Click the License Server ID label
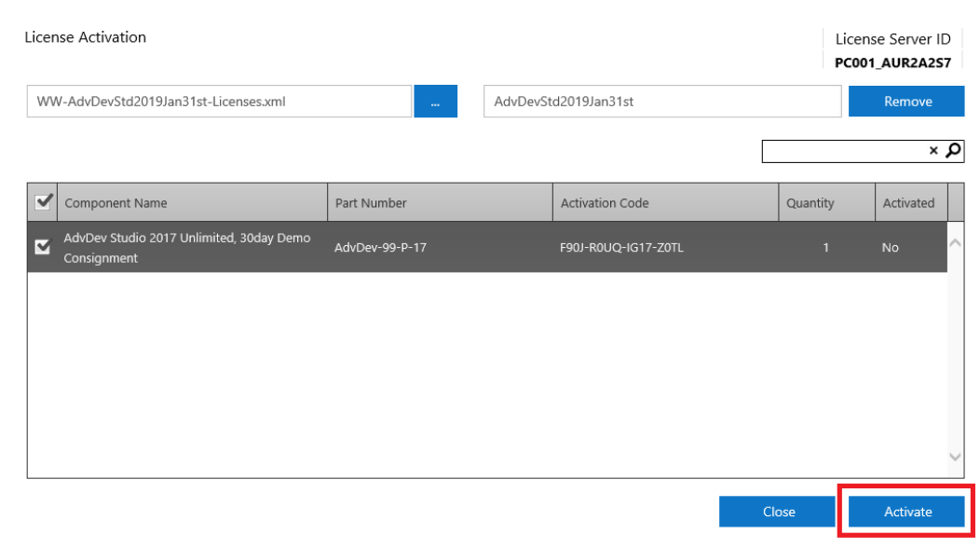Viewport: 980px width, 548px height. point(893,39)
